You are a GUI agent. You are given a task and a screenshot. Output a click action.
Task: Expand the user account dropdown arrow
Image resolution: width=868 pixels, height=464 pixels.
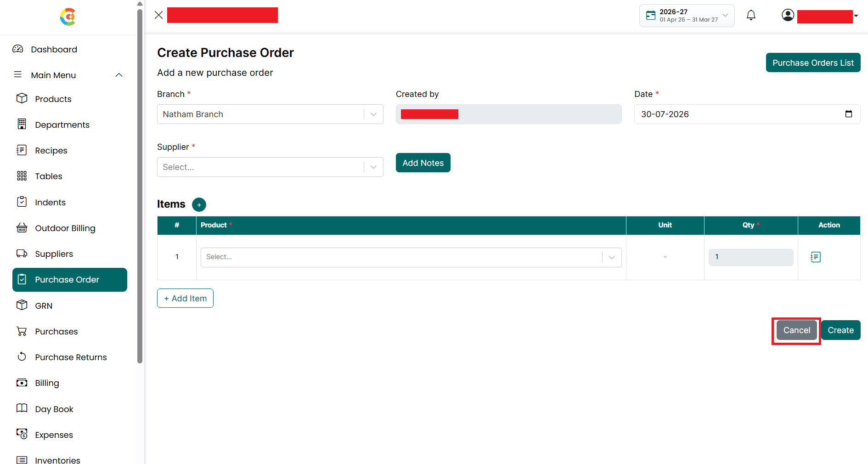856,16
